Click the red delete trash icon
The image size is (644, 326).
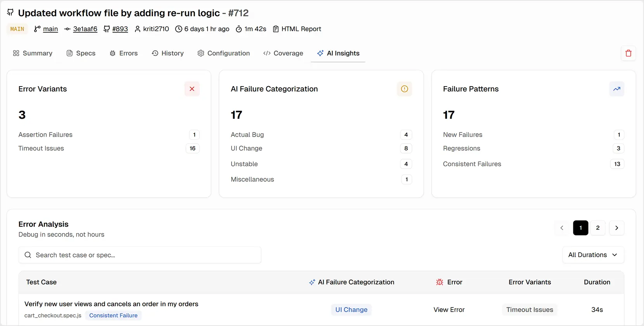coord(628,53)
